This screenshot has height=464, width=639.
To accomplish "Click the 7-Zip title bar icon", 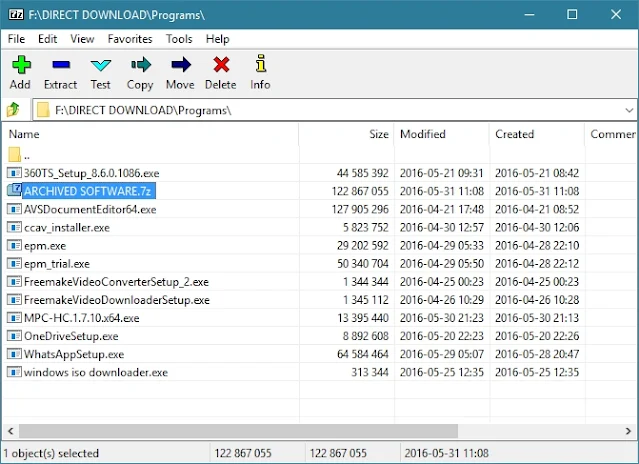I will pos(16,15).
